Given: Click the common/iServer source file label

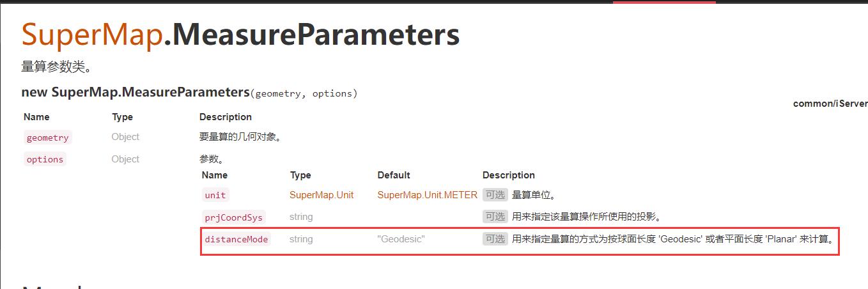Looking at the screenshot, I should pyautogui.click(x=830, y=104).
